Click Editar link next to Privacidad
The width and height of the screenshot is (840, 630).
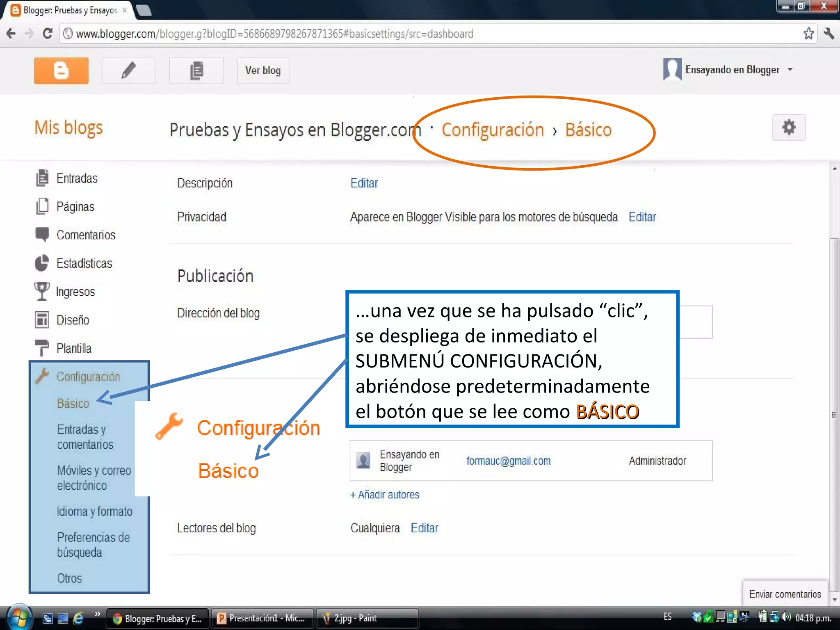642,217
